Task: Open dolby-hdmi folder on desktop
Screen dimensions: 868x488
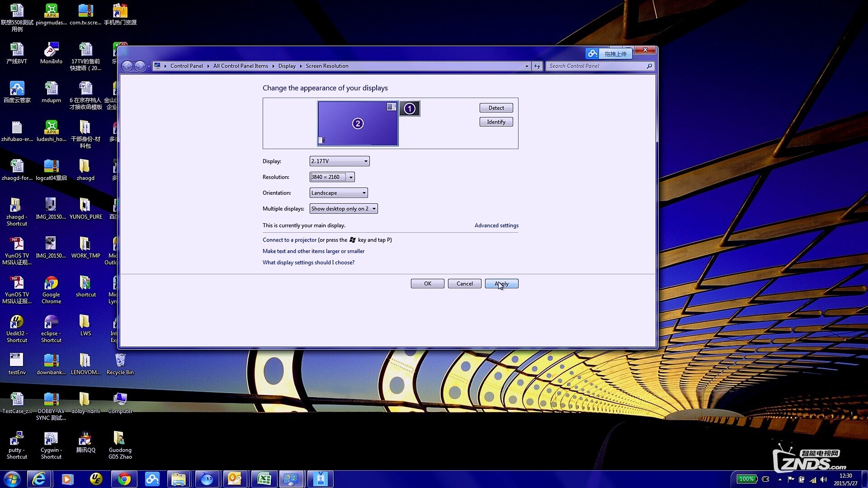Action: [85, 403]
